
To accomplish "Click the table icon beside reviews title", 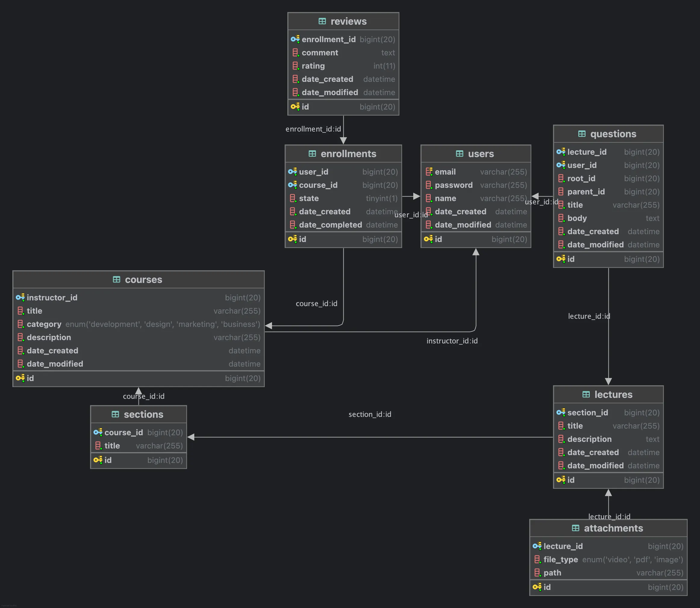I will click(x=322, y=21).
